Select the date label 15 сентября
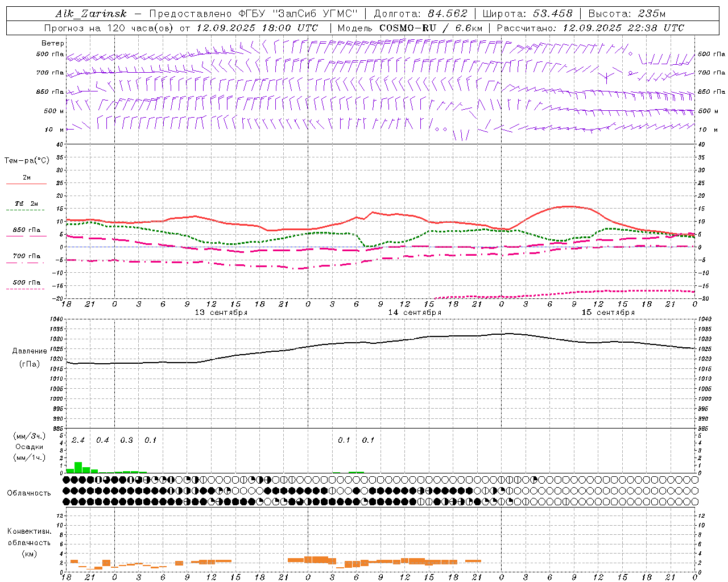The image size is (728, 582). [608, 312]
